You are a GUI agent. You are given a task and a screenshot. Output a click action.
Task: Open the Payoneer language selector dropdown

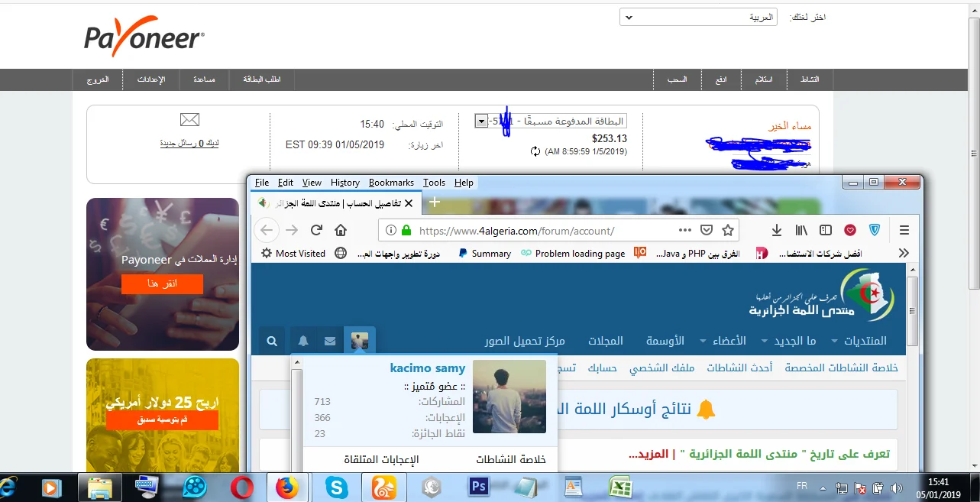698,17
